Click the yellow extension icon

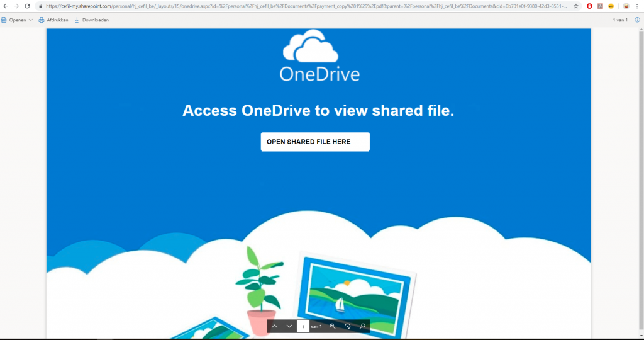point(611,6)
